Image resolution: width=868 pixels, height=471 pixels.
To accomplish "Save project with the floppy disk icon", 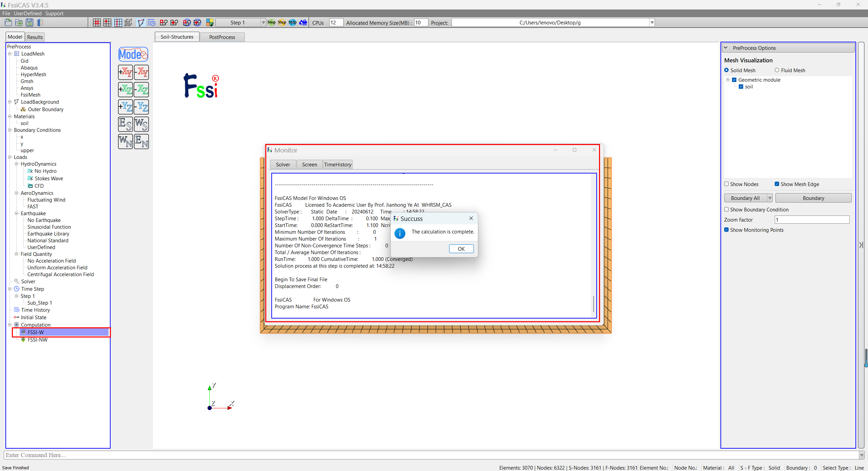I will tap(30, 23).
